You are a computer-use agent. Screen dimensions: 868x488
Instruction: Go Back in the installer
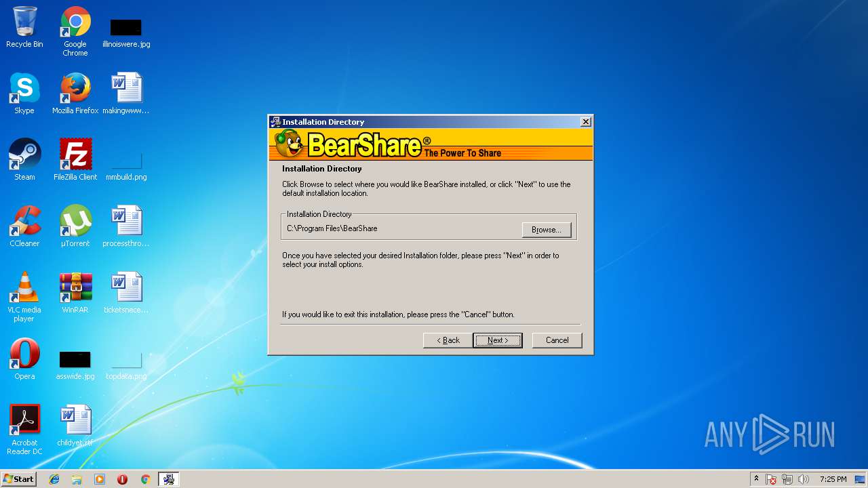[x=448, y=340]
